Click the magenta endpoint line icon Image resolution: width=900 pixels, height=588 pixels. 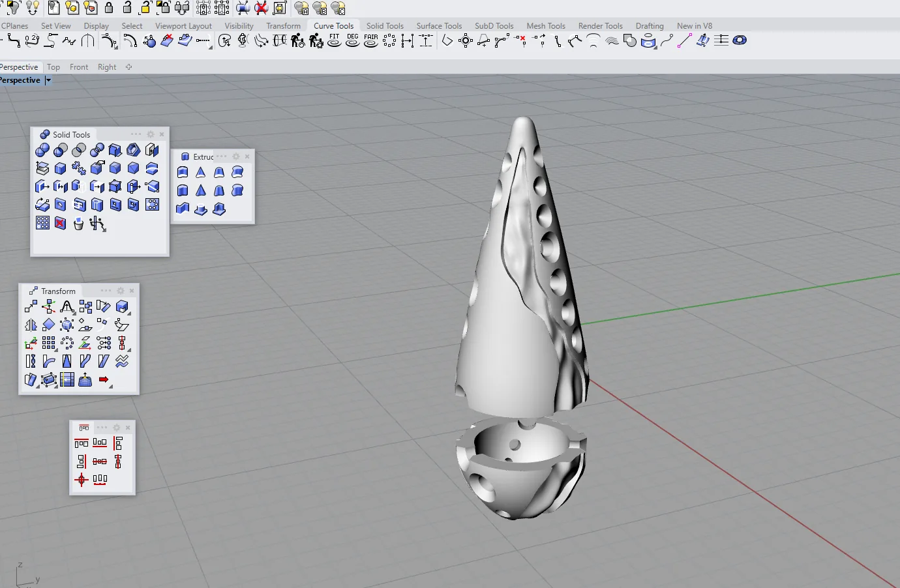[684, 41]
